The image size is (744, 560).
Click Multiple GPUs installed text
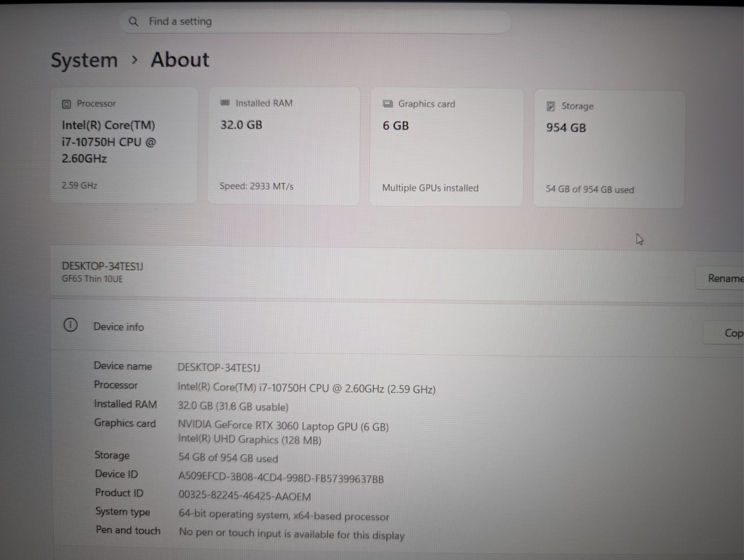pyautogui.click(x=430, y=188)
